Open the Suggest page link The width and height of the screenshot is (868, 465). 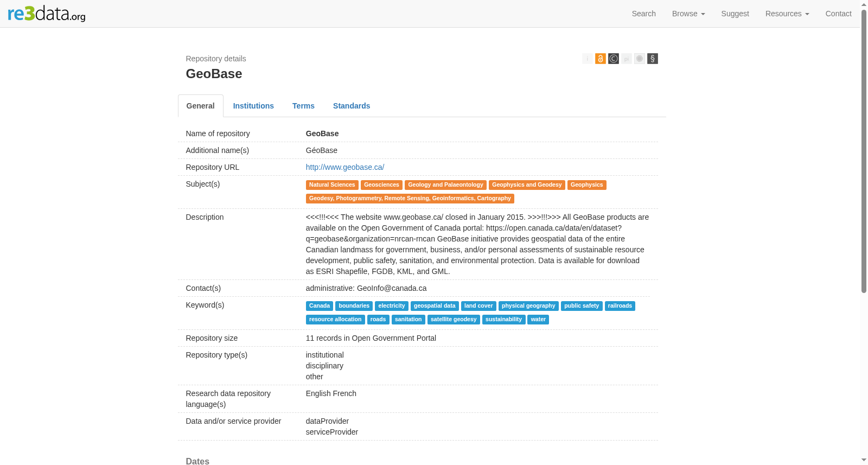(735, 14)
